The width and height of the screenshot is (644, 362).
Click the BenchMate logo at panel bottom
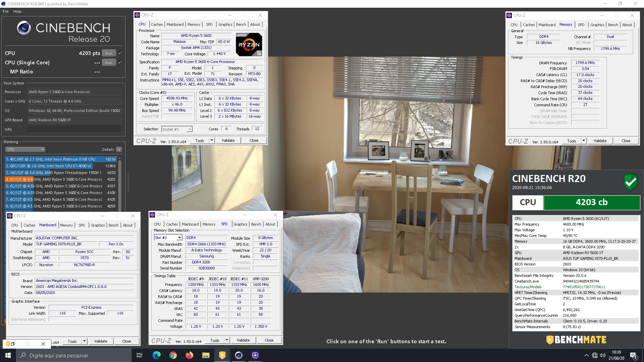pyautogui.click(x=576, y=340)
